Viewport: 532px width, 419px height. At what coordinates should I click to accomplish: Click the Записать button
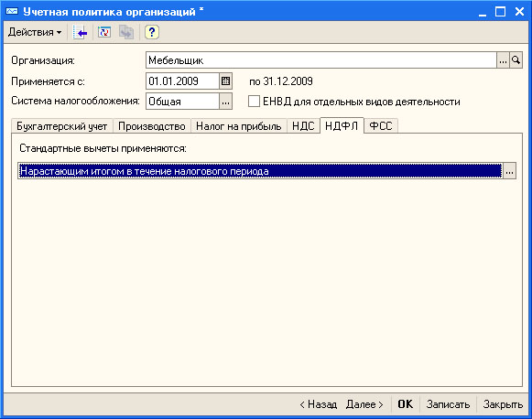448,404
